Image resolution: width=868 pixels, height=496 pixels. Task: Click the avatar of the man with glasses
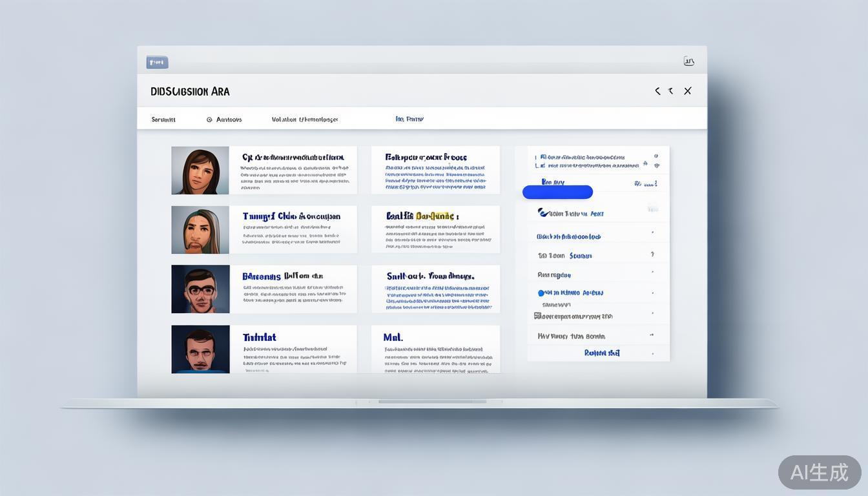tap(200, 289)
